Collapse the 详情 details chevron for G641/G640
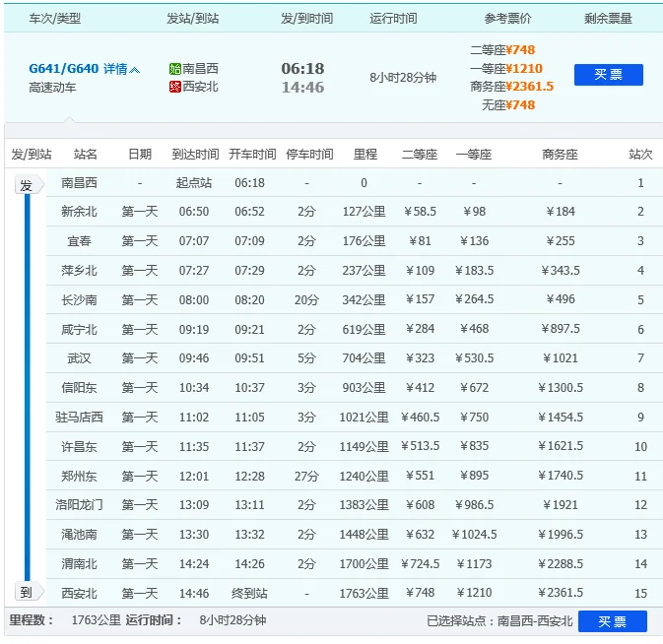663x644 pixels. pyautogui.click(x=134, y=70)
